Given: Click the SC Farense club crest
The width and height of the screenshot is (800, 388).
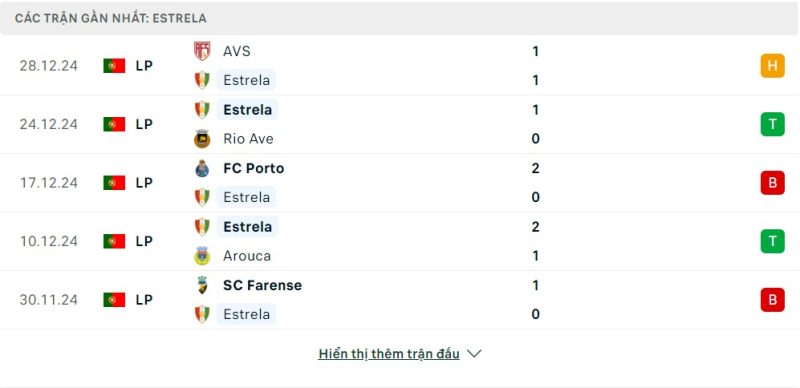Looking at the screenshot, I should (x=202, y=285).
